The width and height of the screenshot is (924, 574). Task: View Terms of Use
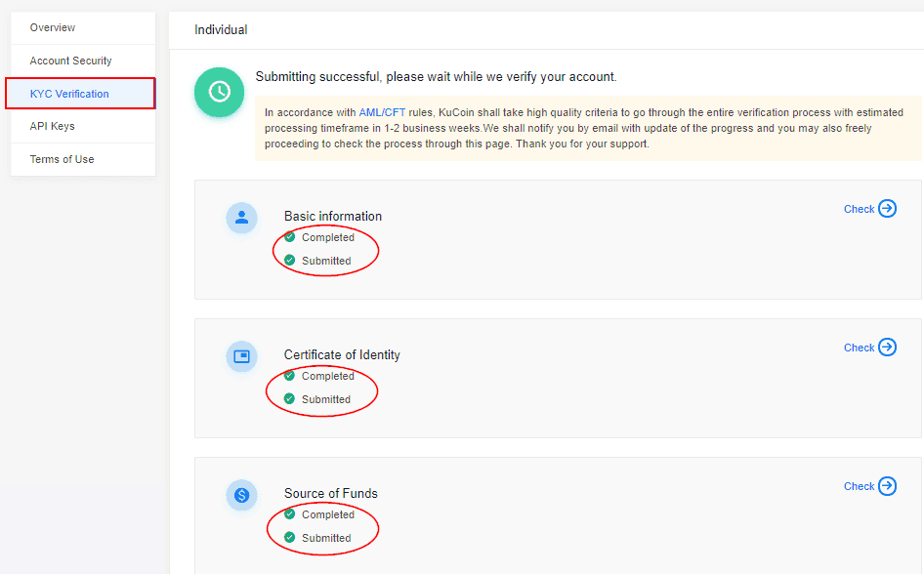click(63, 159)
